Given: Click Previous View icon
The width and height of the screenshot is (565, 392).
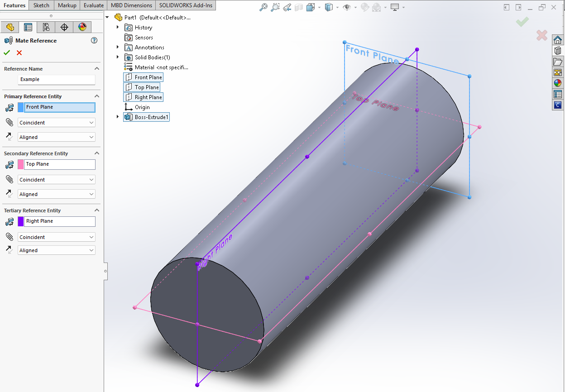Looking at the screenshot, I should click(287, 7).
